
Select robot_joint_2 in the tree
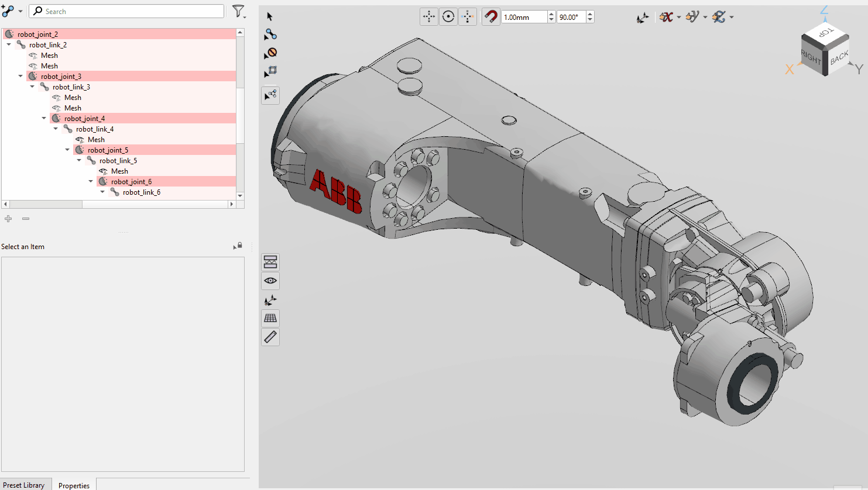pyautogui.click(x=37, y=34)
